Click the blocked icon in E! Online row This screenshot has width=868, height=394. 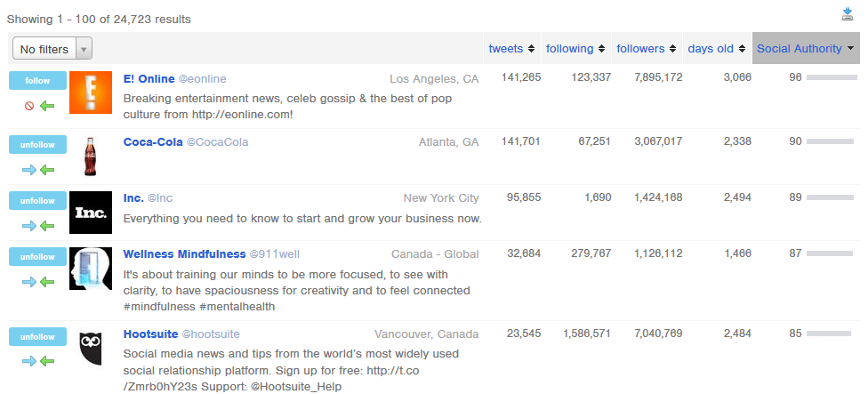click(x=30, y=106)
